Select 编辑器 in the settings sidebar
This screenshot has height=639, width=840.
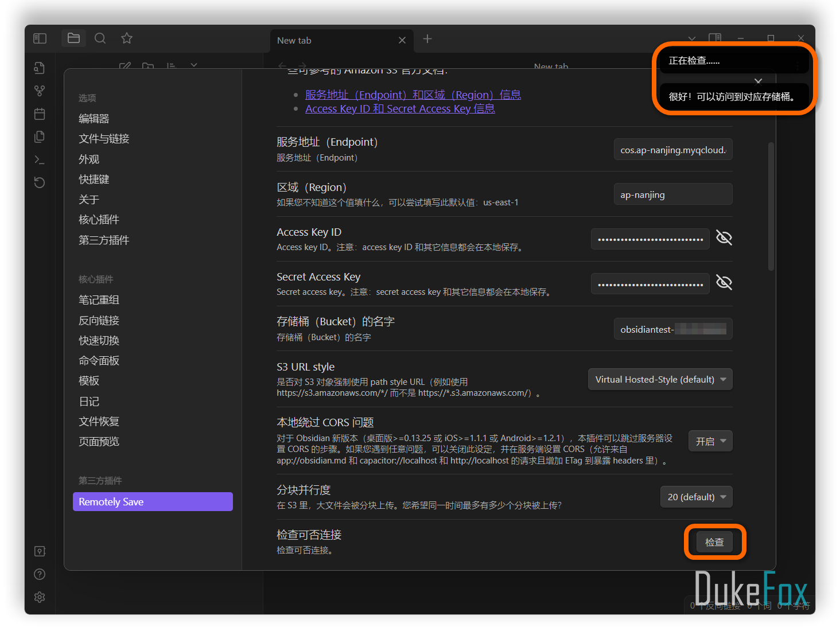pos(94,119)
